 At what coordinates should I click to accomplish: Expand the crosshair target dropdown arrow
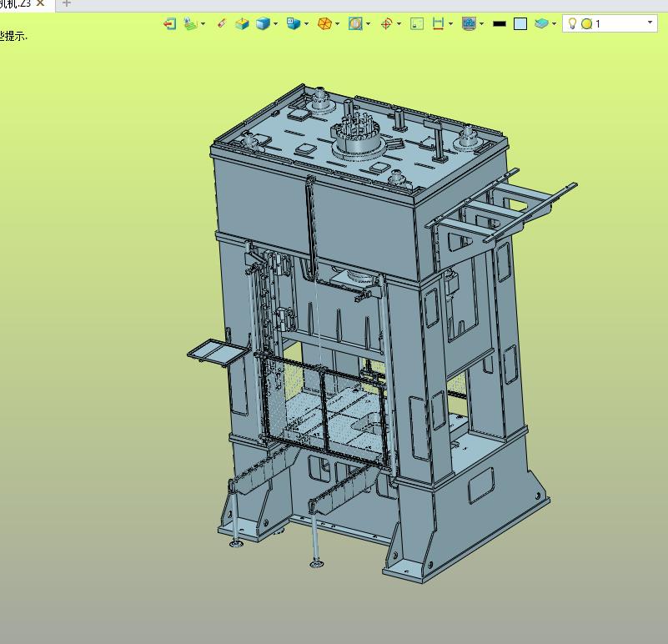point(399,24)
